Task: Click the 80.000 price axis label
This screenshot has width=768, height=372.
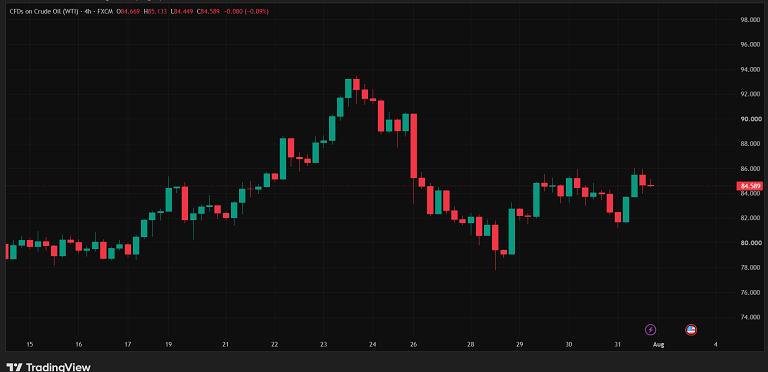Action: (x=750, y=243)
